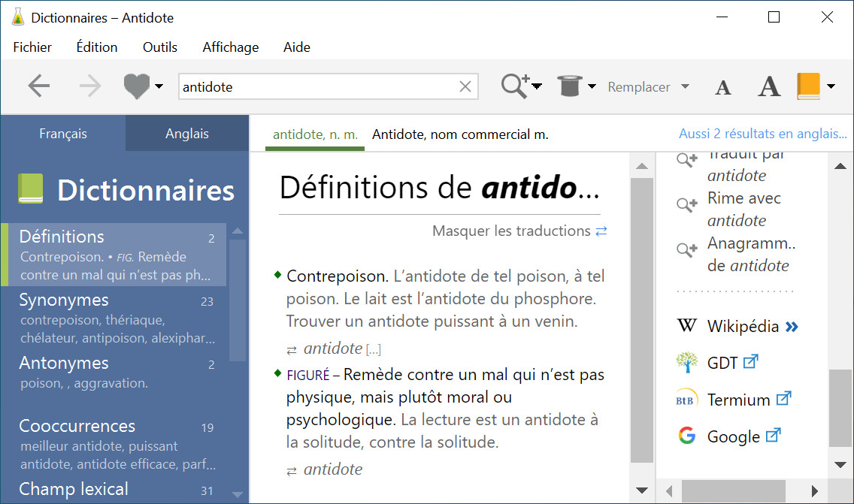Click the search icon for 'Traduit par antidote'
Screen dimensions: 854x504
[687, 160]
